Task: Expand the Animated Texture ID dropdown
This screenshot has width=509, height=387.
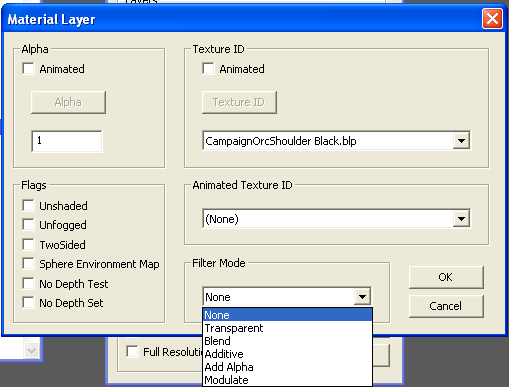Action: [x=461, y=219]
